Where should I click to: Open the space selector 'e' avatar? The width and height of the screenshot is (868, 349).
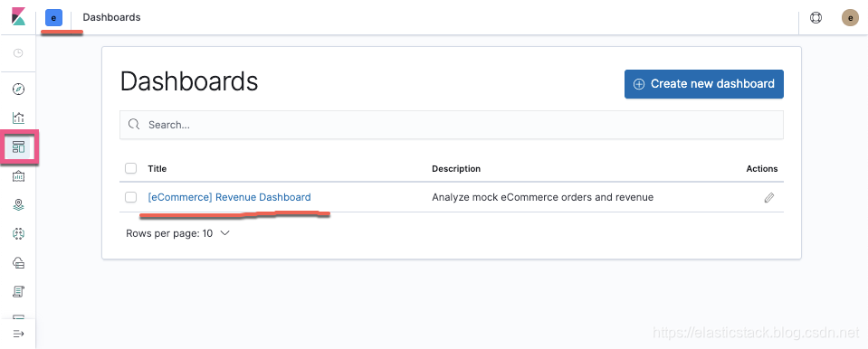pos(53,18)
